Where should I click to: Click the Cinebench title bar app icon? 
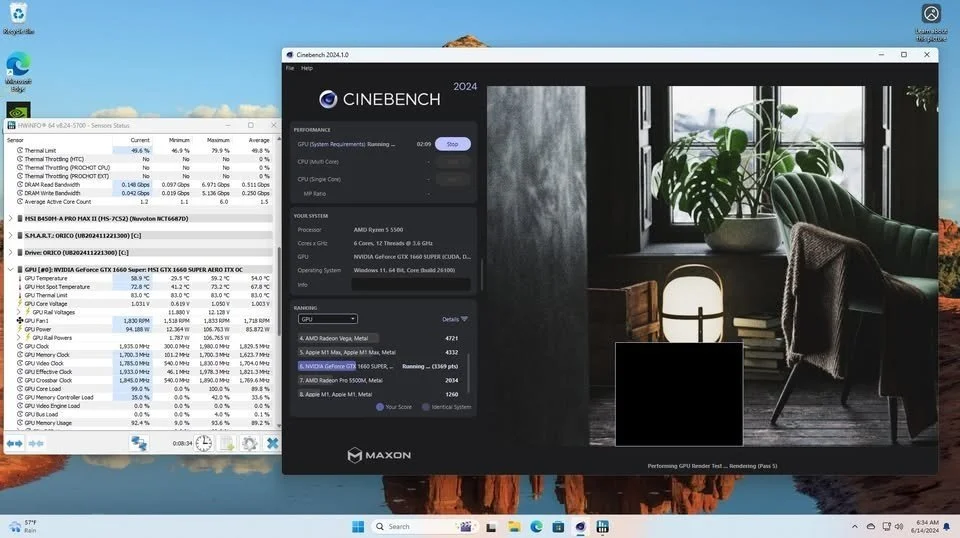coord(290,54)
